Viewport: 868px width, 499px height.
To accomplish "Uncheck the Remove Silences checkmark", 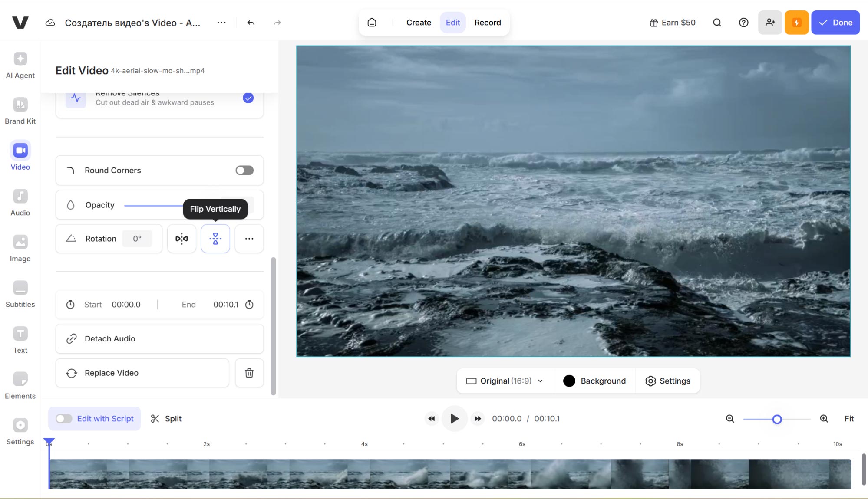I will click(248, 98).
